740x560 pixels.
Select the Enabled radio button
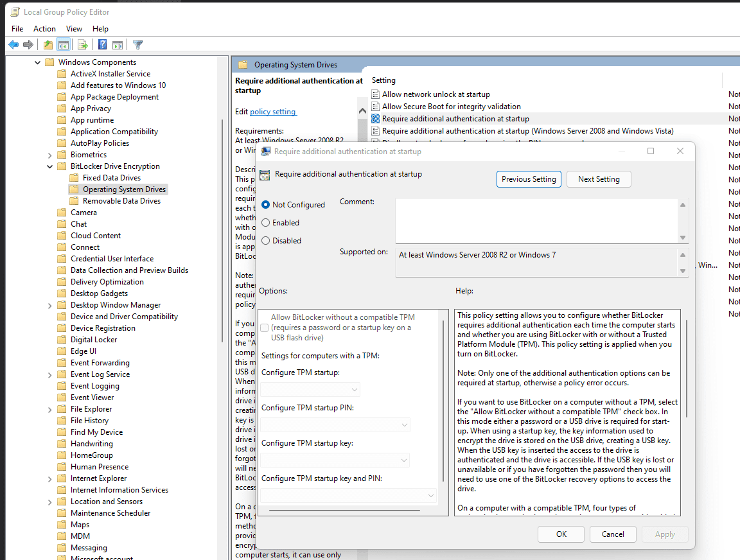(266, 223)
